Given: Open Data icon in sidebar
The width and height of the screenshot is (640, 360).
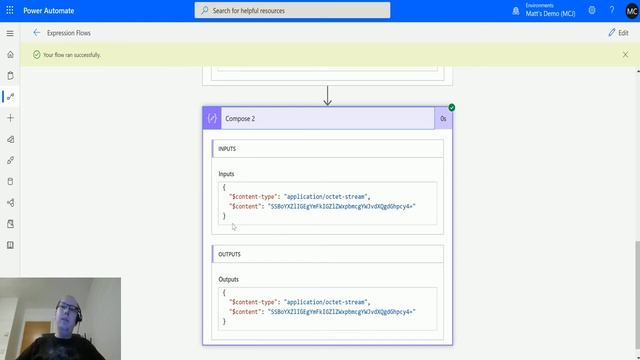Looking at the screenshot, I should point(10,182).
